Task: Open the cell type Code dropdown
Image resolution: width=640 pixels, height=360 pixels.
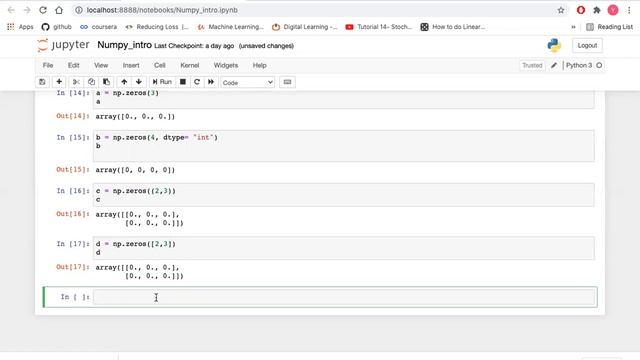Action: 247,82
